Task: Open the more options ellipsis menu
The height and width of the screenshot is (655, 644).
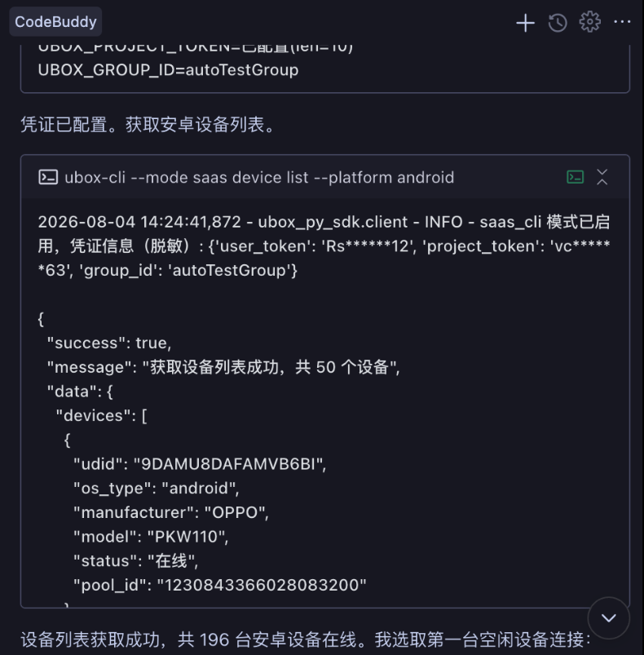Action: (x=622, y=22)
